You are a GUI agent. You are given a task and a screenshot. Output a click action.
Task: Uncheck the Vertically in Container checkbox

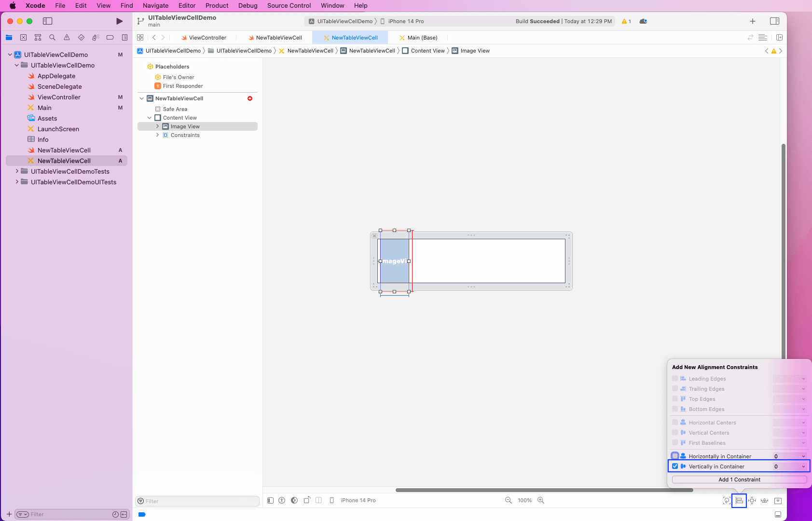coord(674,466)
